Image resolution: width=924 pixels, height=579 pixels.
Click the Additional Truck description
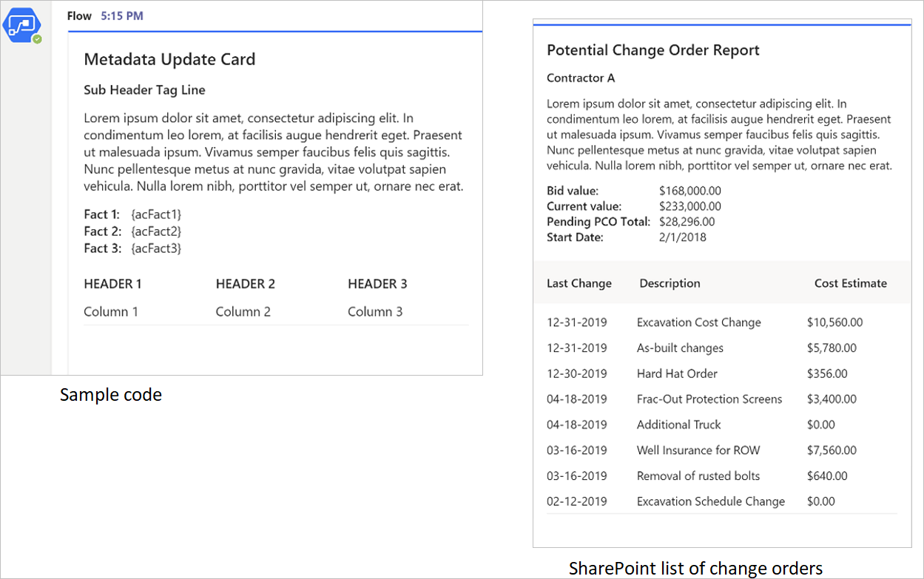pos(678,424)
